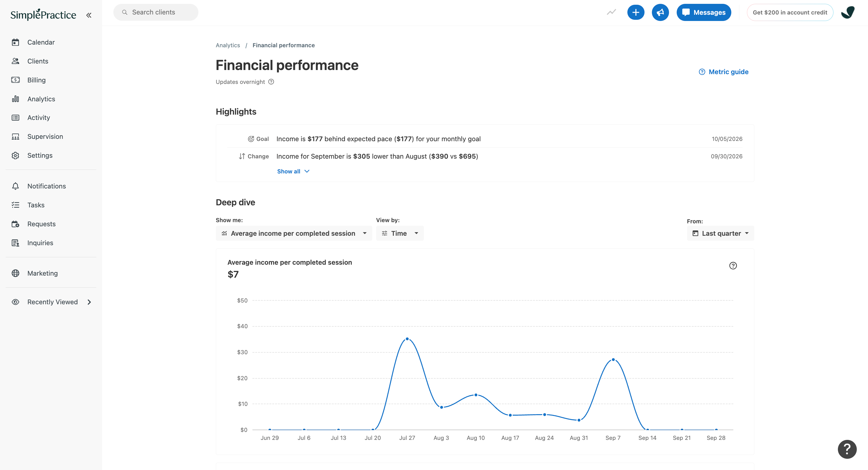Click the SimplePractice logo
868x470 pixels.
pyautogui.click(x=43, y=14)
